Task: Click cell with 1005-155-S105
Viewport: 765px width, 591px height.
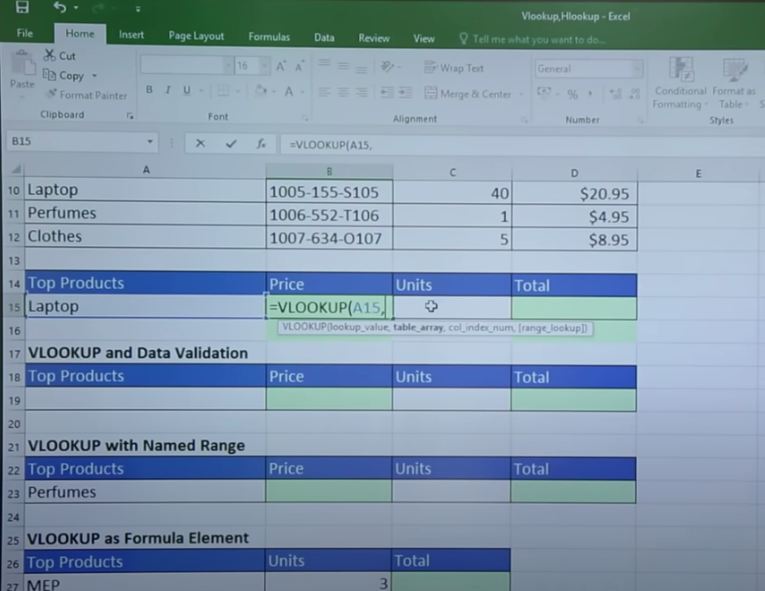Action: 329,192
